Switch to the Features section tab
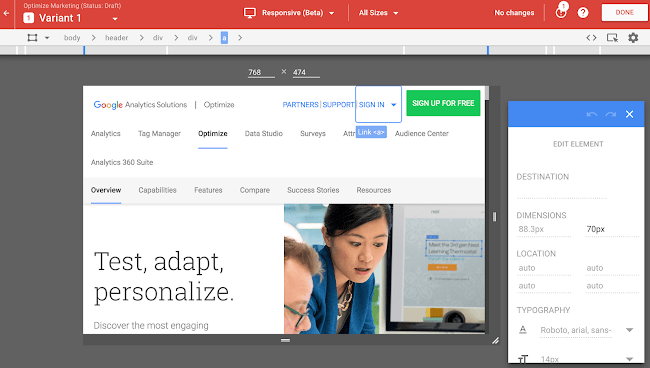The height and width of the screenshot is (368, 650). 208,190
